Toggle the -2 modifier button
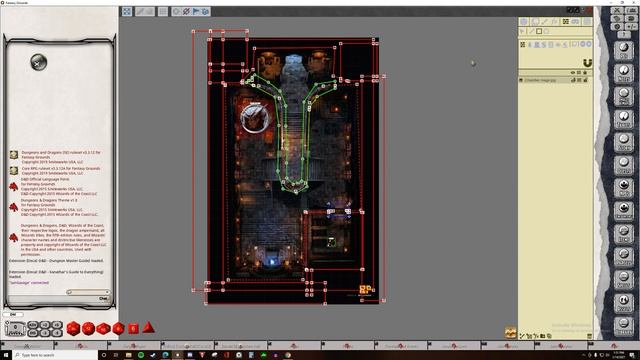Image resolution: width=640 pixels, height=360 pixels. [45, 333]
